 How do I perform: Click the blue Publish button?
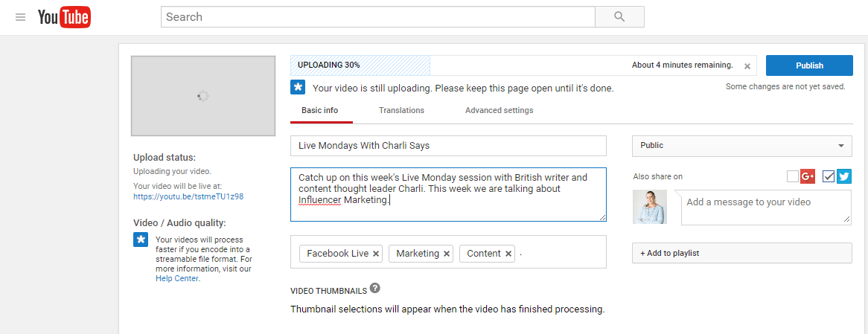(x=809, y=65)
